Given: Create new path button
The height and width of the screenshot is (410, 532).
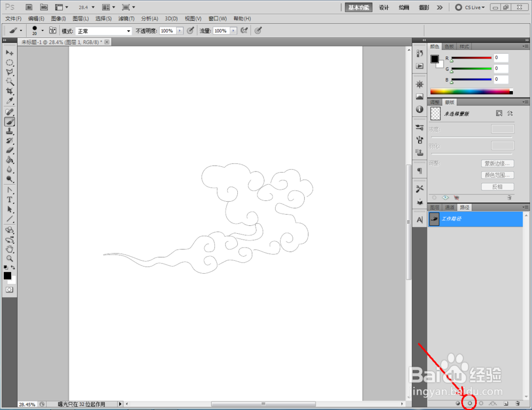Looking at the screenshot, I should [506, 403].
